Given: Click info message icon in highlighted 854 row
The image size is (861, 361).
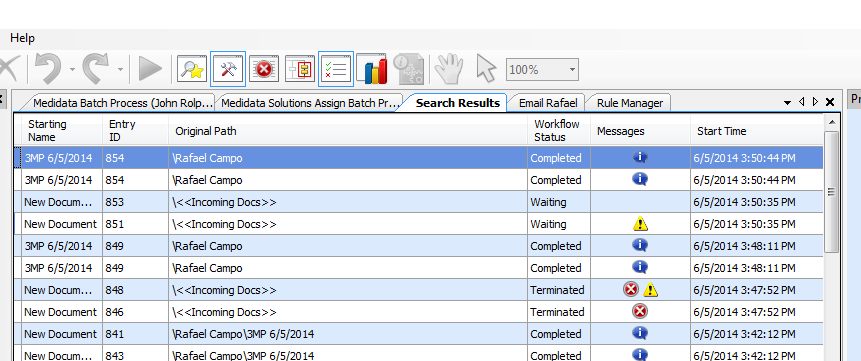Looking at the screenshot, I should (640, 158).
